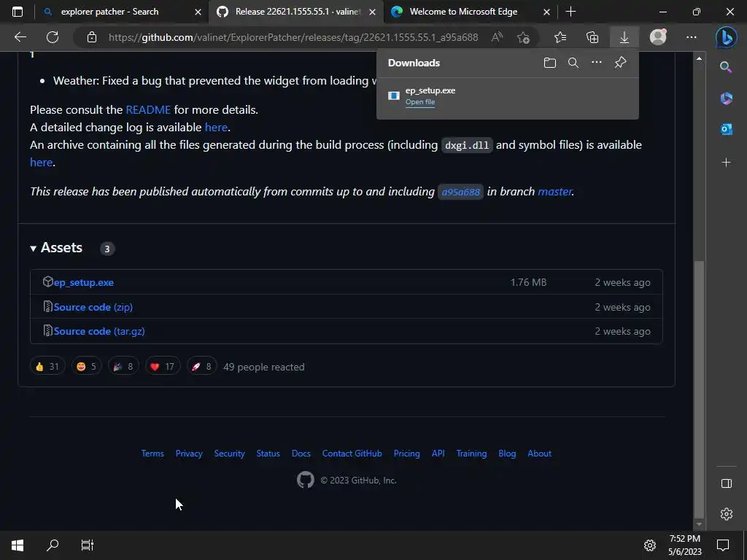The width and height of the screenshot is (747, 560).
Task: Open the README link
Action: [x=148, y=109]
